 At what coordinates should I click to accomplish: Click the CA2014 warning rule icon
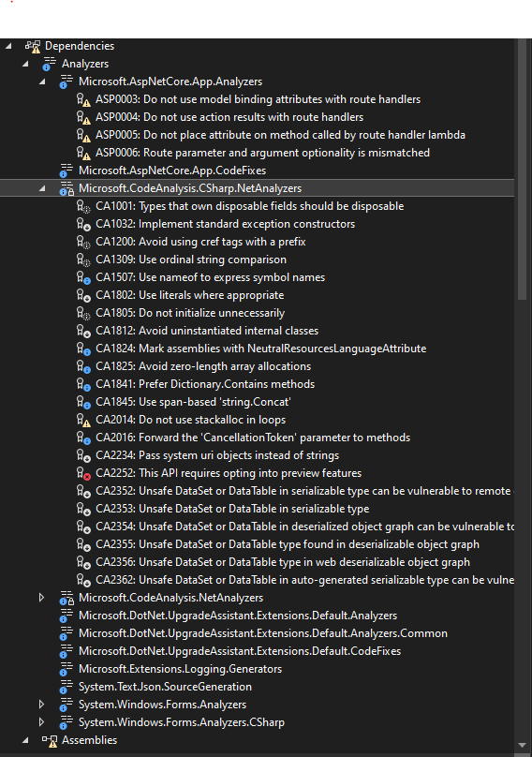click(x=83, y=421)
